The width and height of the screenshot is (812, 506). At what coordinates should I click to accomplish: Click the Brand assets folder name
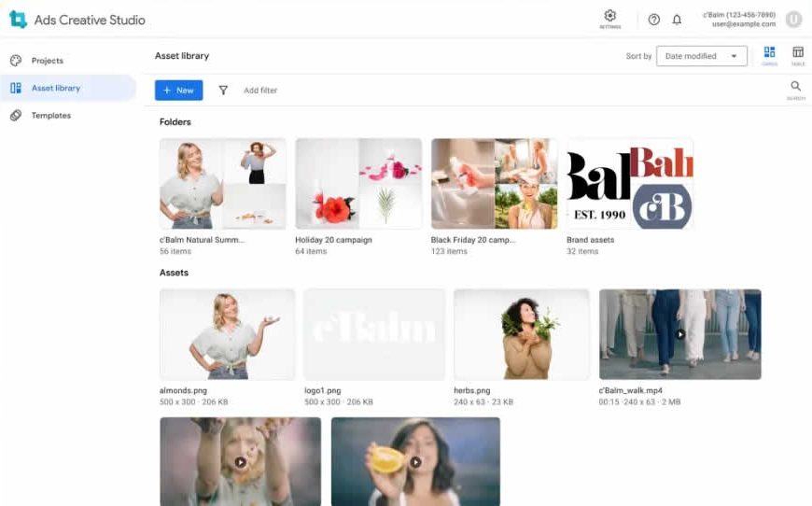pyautogui.click(x=591, y=240)
